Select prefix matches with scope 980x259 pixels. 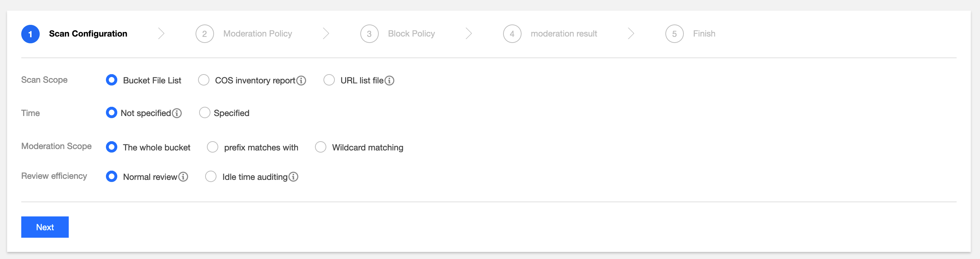pos(213,147)
